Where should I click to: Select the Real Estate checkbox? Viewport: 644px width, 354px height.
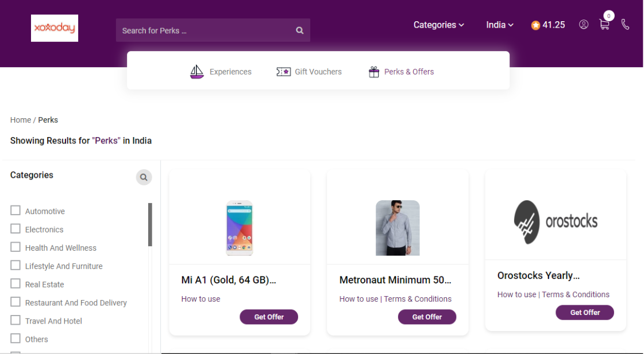[15, 283]
